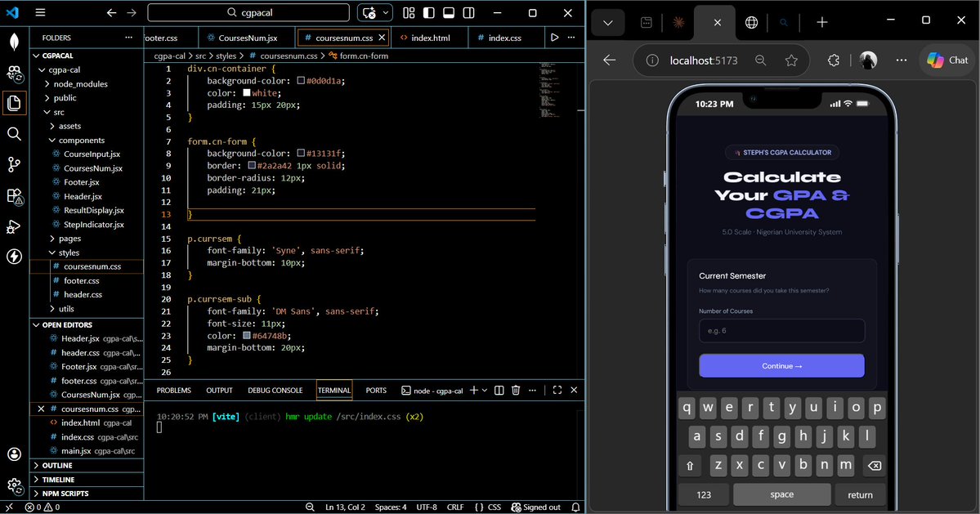Expand the OUTLINE section
980x514 pixels.
pos(87,465)
